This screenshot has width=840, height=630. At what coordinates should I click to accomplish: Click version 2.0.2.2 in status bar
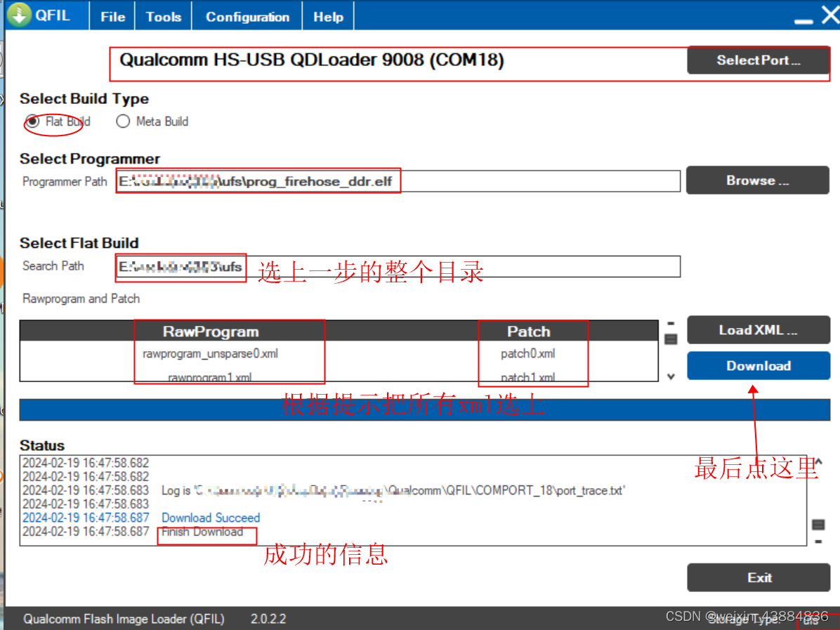tap(268, 619)
